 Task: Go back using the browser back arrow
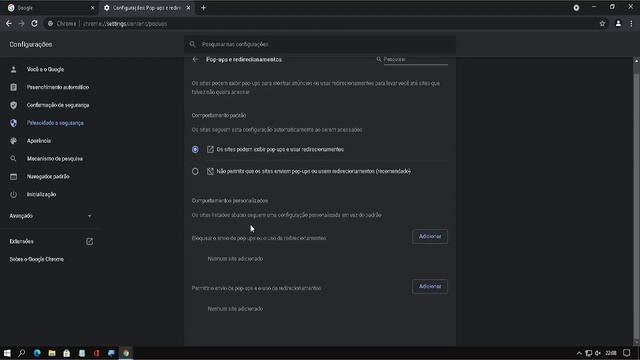tap(9, 24)
